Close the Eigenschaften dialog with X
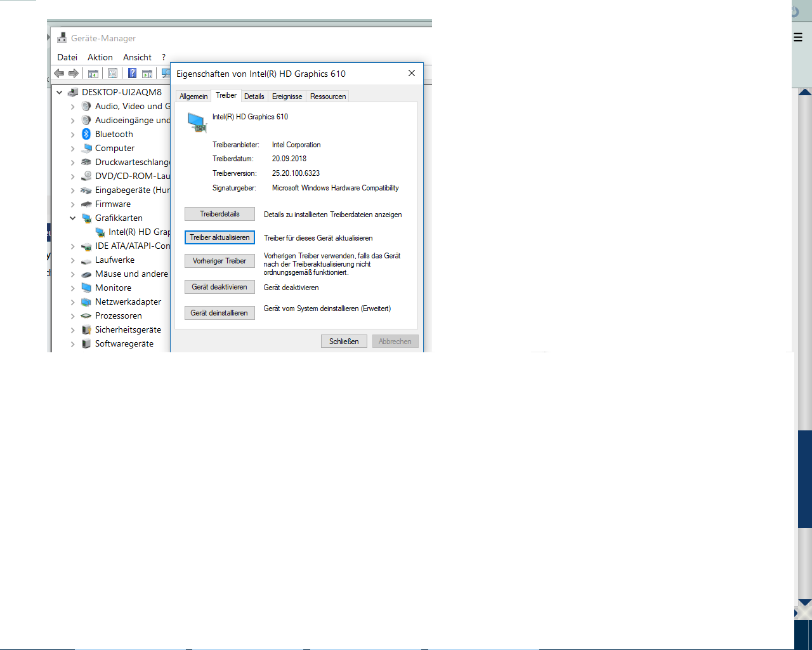This screenshot has height=650, width=812. (412, 73)
